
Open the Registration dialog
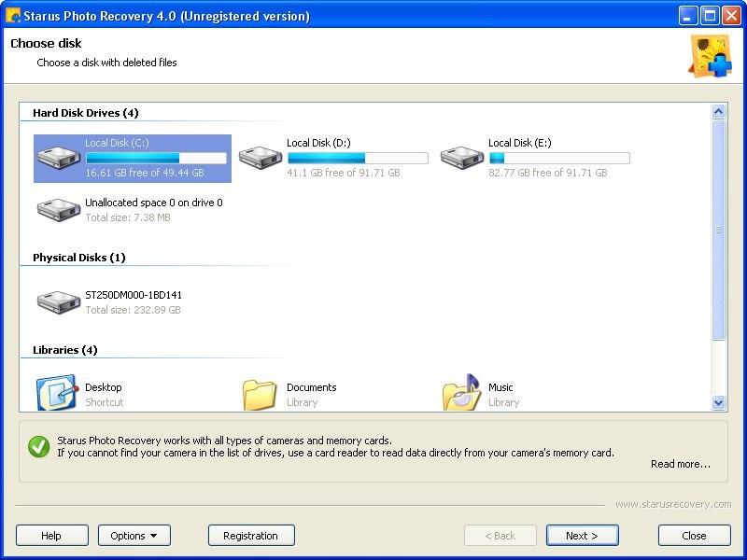(251, 535)
